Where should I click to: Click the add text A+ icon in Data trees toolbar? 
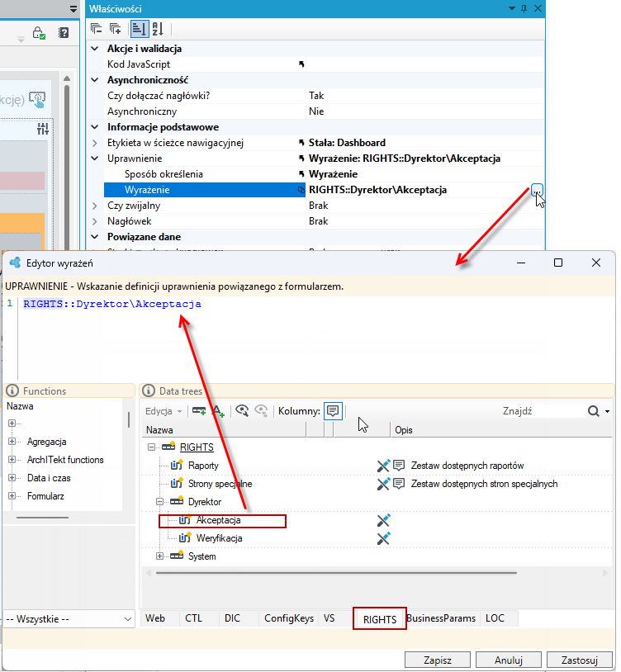(x=218, y=411)
